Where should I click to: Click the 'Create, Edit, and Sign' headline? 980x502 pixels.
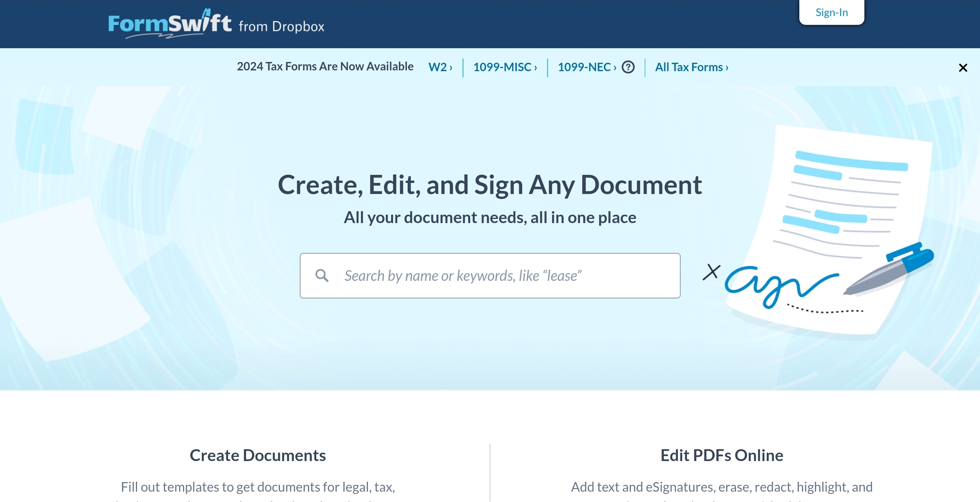[490, 185]
